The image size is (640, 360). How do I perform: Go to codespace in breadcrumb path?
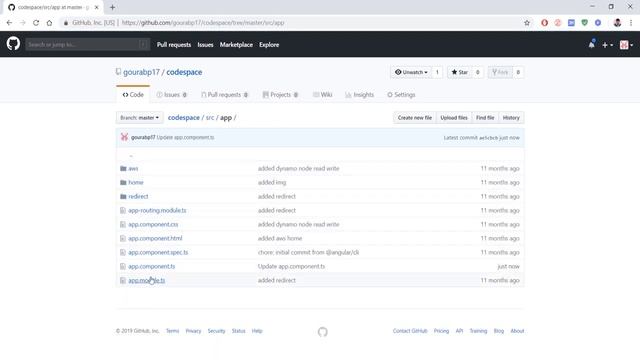pos(184,118)
